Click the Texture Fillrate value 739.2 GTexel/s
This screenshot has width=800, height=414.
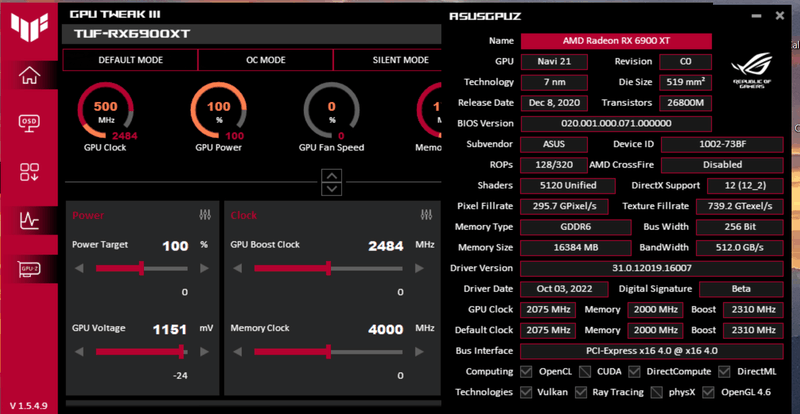pyautogui.click(x=740, y=206)
